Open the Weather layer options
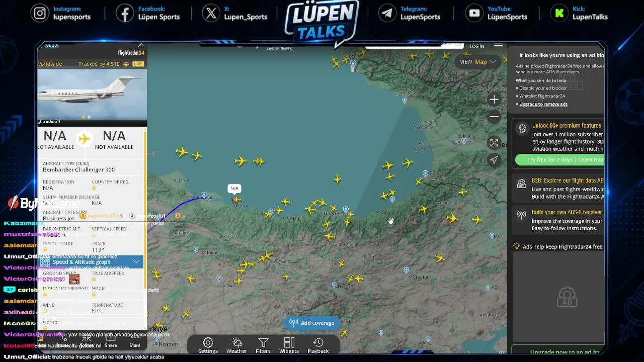Viewport: 644px width, 362px height. [236, 345]
